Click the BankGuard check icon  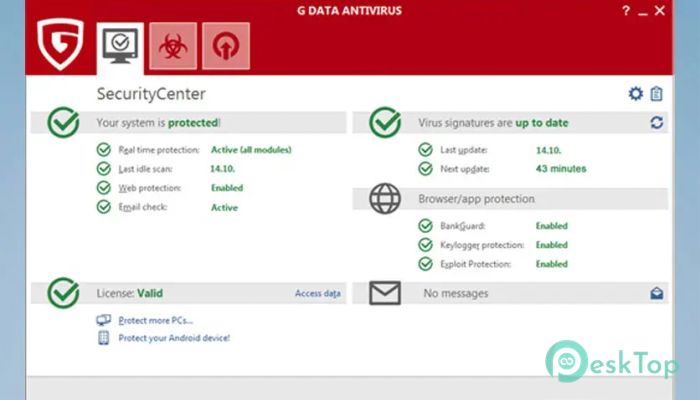[425, 225]
